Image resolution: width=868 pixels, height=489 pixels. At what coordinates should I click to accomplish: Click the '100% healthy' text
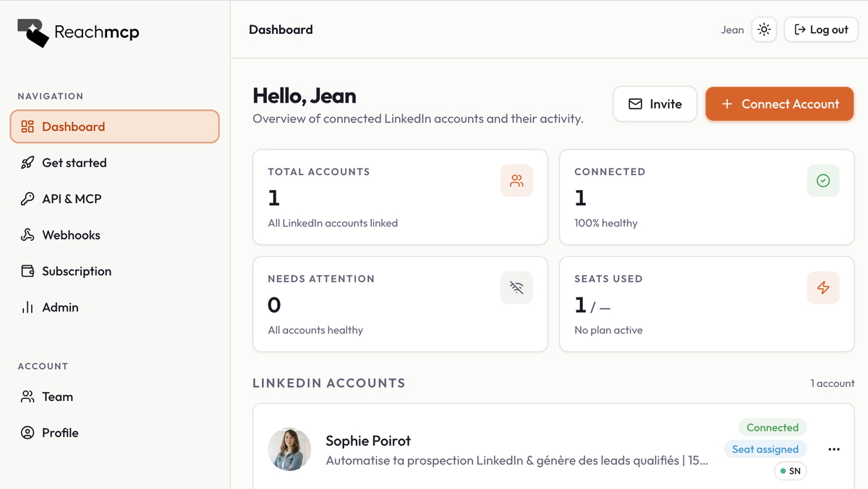point(606,223)
